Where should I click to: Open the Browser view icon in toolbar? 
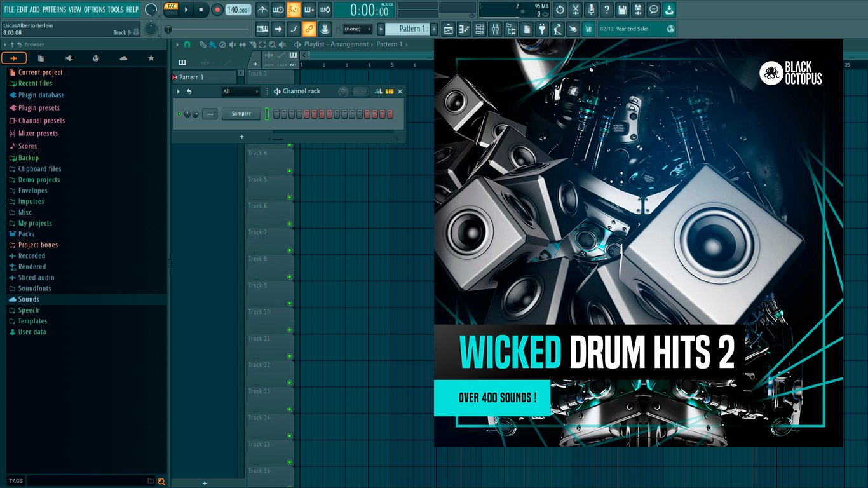tap(511, 29)
